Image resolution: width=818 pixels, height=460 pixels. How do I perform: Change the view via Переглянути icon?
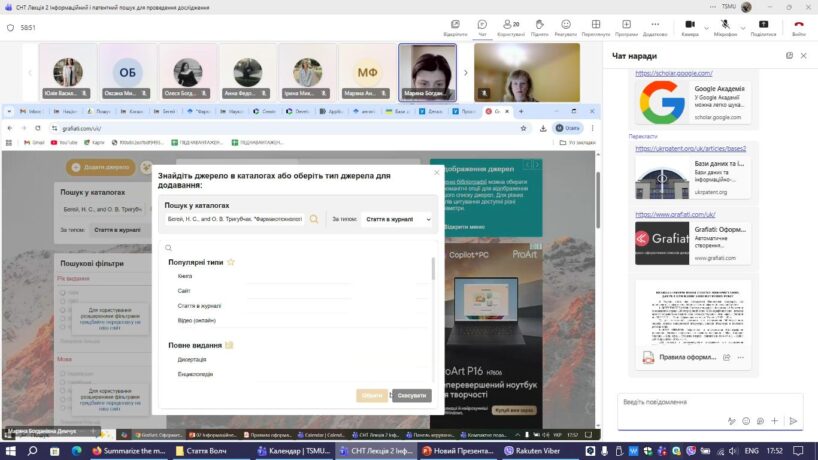(596, 25)
